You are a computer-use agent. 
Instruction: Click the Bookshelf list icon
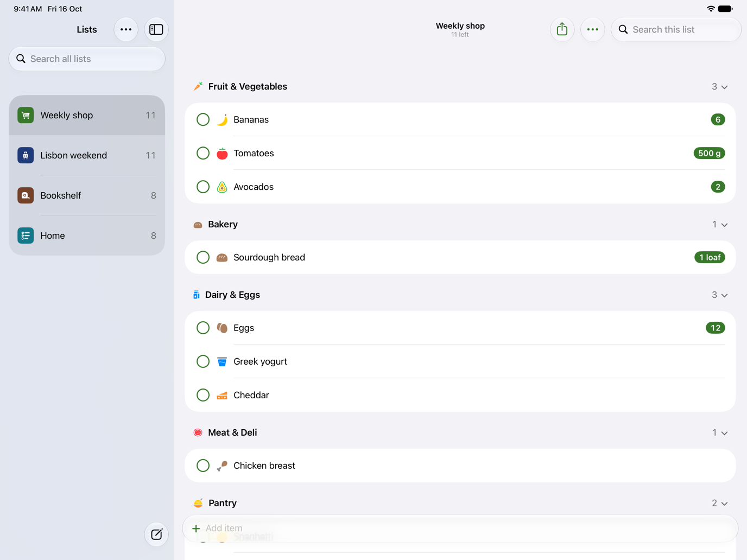tap(26, 195)
